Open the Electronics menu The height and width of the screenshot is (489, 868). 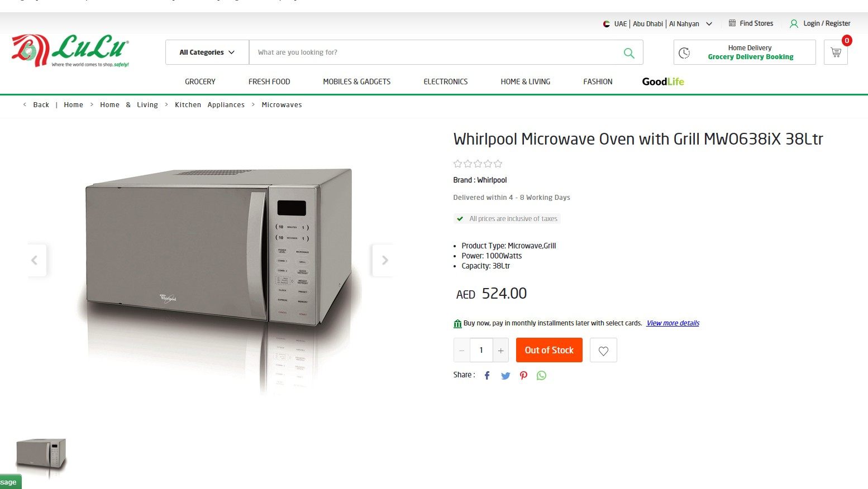tap(446, 81)
